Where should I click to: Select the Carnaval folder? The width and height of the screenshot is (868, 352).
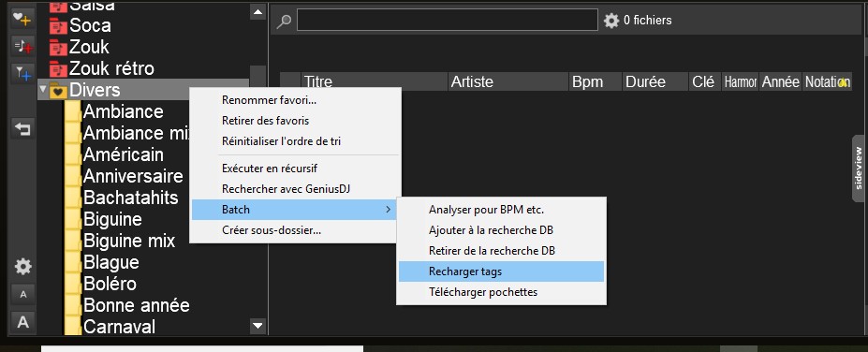coord(119,327)
